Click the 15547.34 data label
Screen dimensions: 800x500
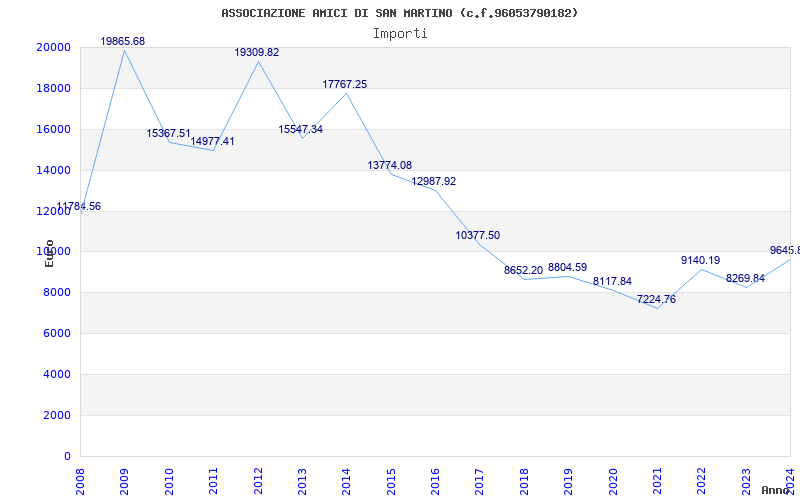coord(301,130)
